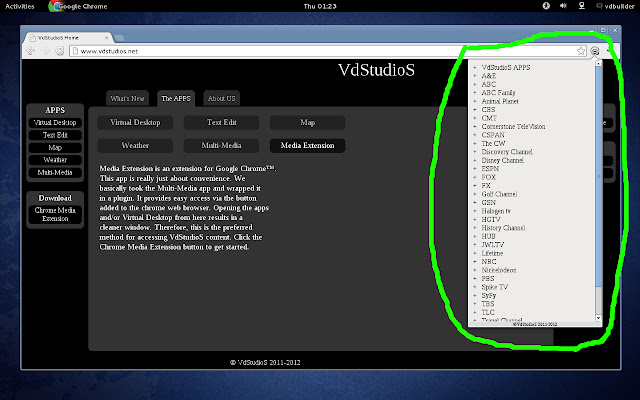Select the Media Extension button

point(307,146)
